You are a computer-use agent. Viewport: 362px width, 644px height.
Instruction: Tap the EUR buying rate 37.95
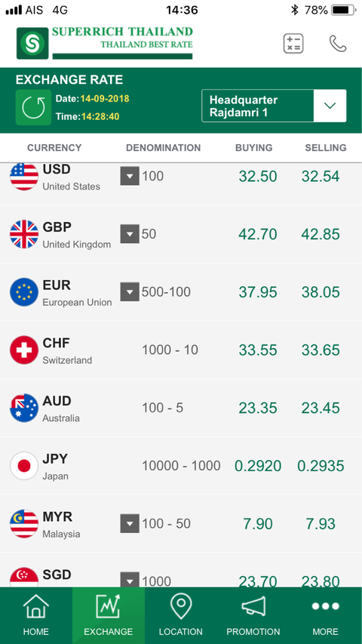pos(258,292)
